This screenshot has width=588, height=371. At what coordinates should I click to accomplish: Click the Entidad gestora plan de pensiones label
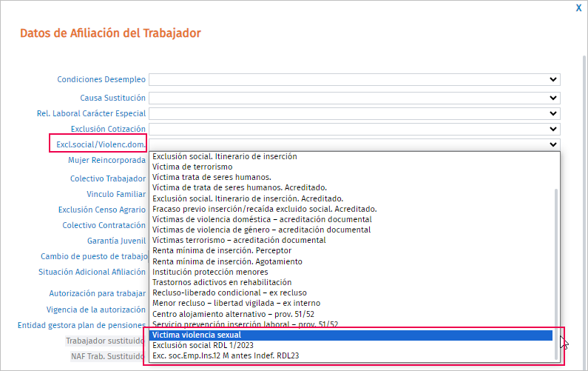[x=82, y=325]
